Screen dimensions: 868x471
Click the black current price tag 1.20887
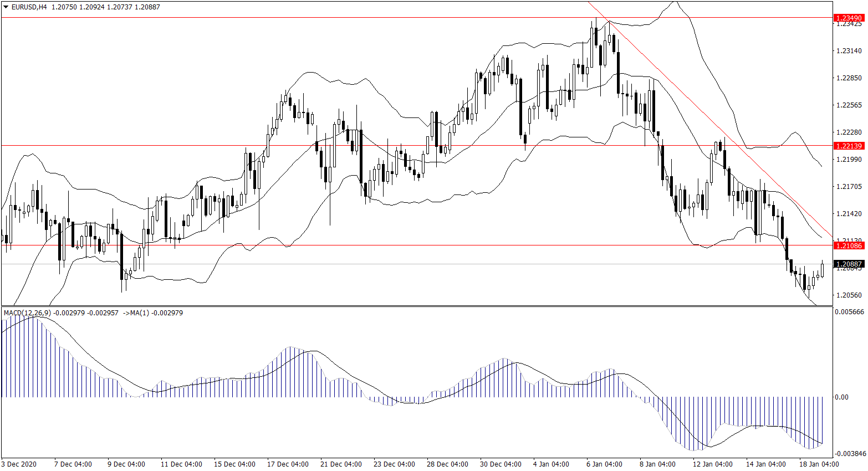pyautogui.click(x=849, y=264)
